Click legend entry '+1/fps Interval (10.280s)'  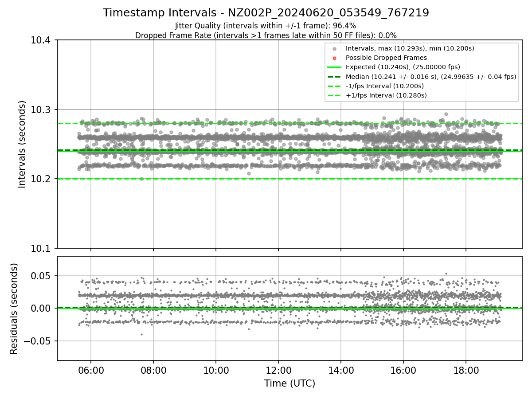(x=386, y=95)
